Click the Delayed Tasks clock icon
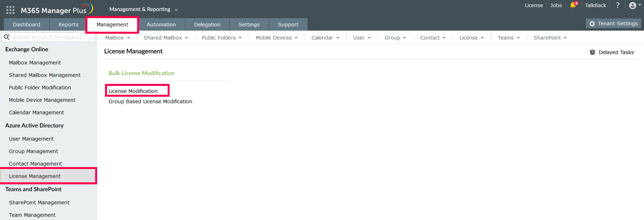 592,52
